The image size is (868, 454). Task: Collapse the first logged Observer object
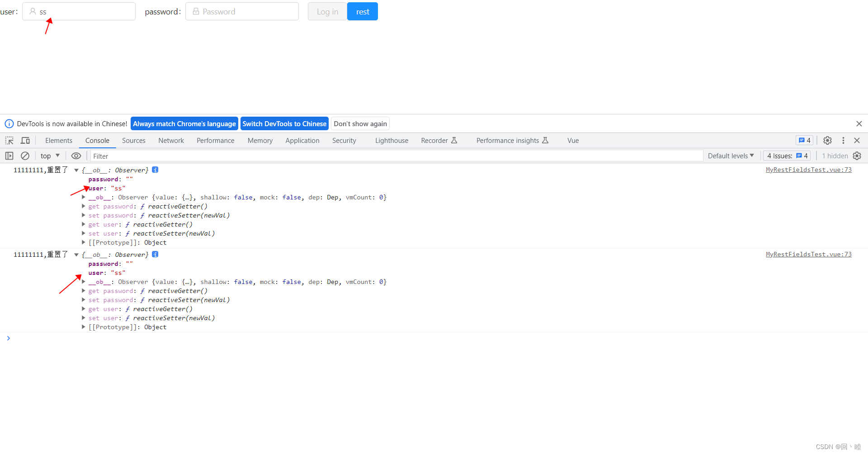click(76, 170)
